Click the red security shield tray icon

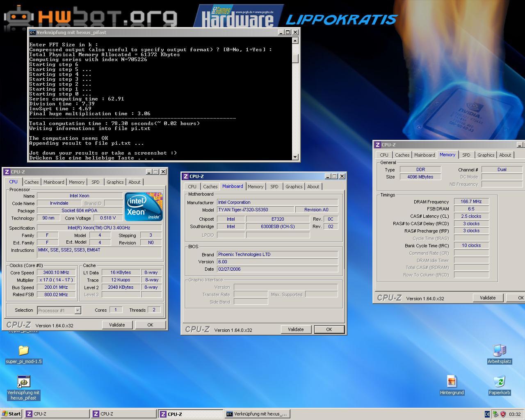[503, 414]
